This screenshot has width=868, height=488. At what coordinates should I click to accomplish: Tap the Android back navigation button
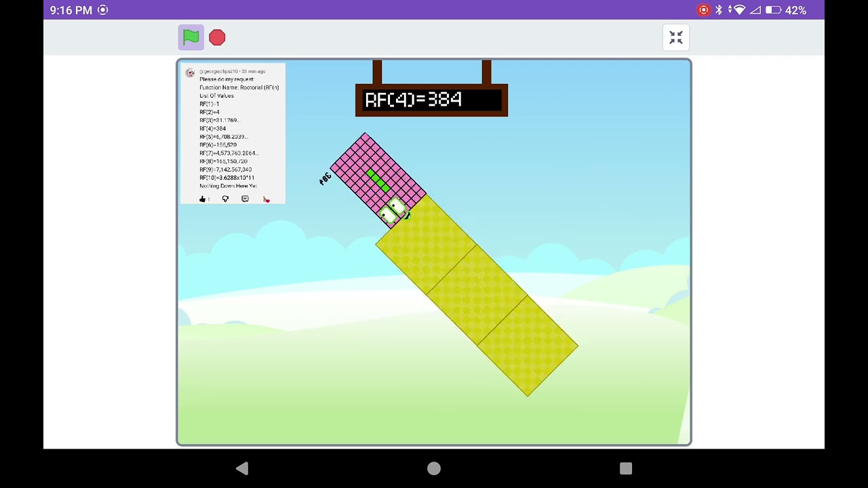[x=242, y=468]
